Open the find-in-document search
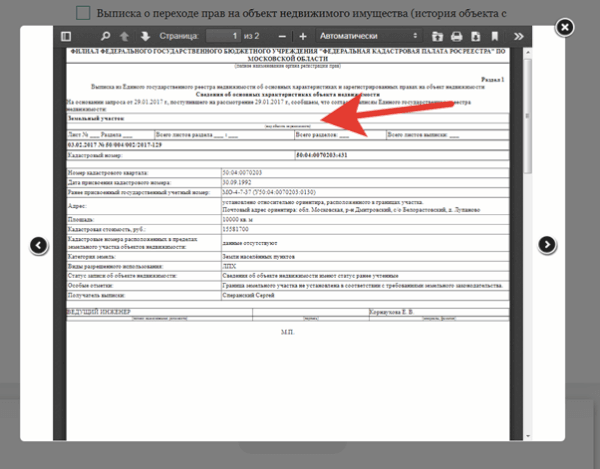Screen dimensions: 600x469 click(x=105, y=36)
